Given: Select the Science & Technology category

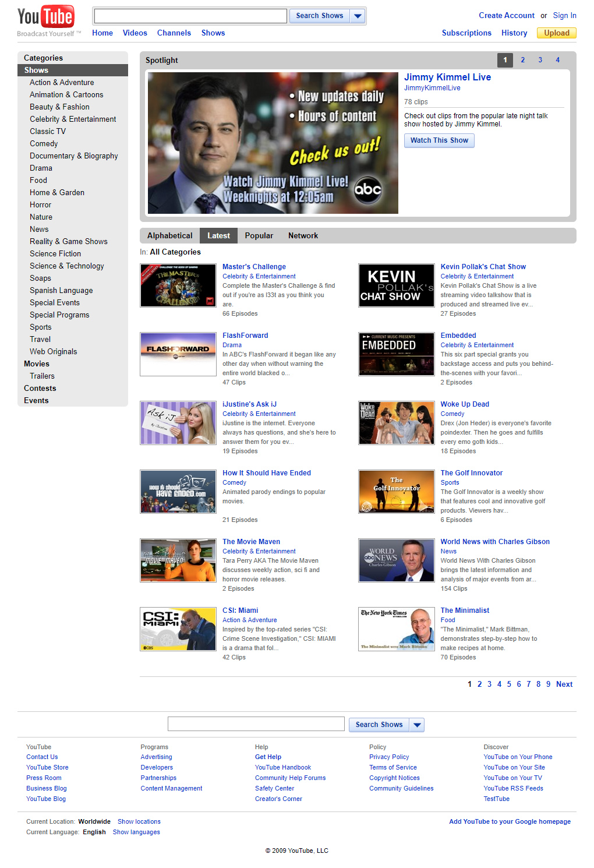Looking at the screenshot, I should pyautogui.click(x=67, y=266).
